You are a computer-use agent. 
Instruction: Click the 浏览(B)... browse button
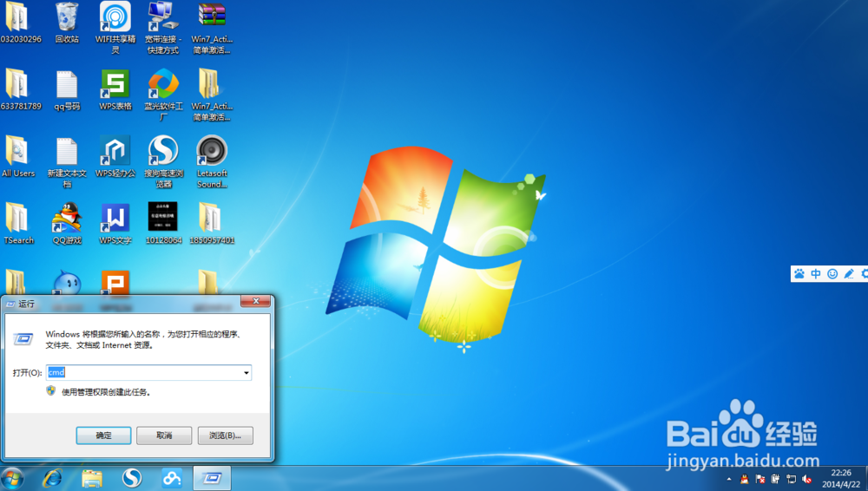[x=226, y=435]
